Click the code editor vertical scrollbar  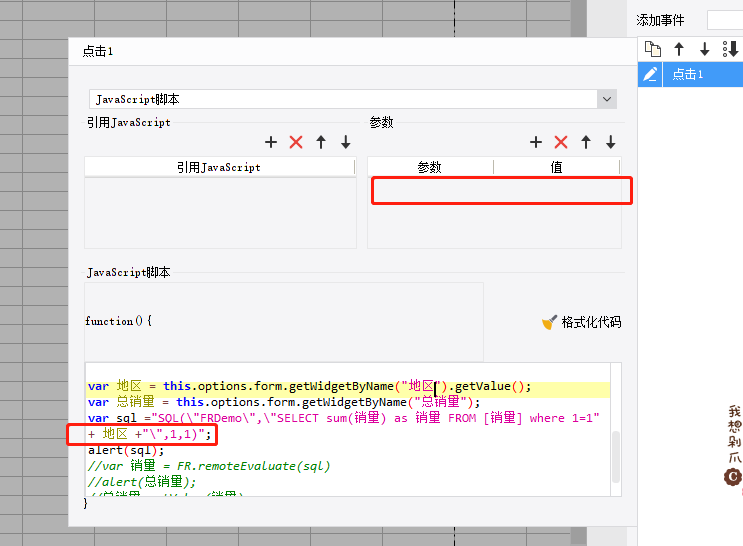(616, 456)
